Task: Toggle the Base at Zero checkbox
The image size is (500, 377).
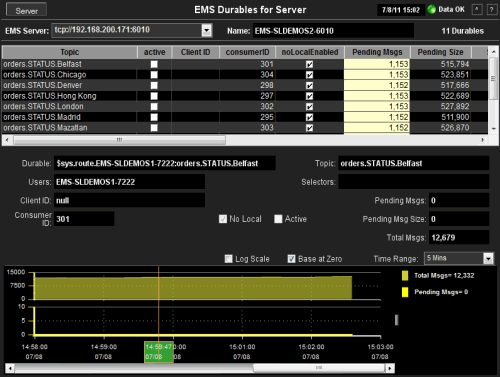Action: click(291, 259)
